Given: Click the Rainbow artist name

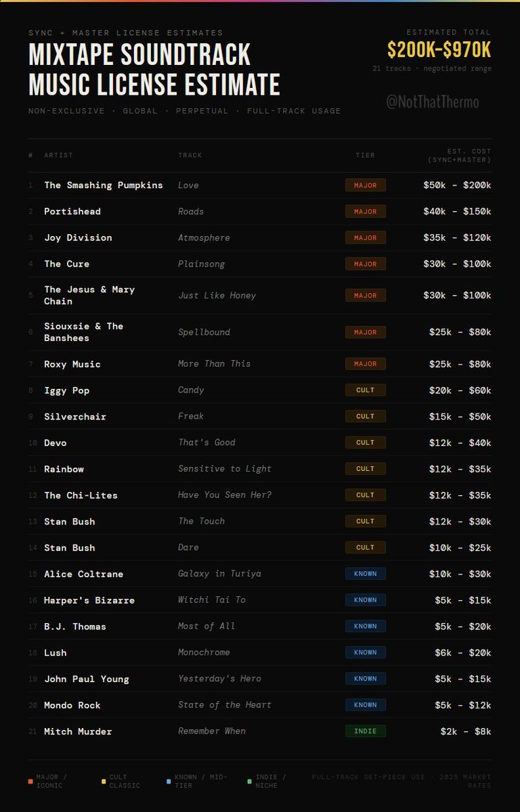Looking at the screenshot, I should [x=64, y=470].
